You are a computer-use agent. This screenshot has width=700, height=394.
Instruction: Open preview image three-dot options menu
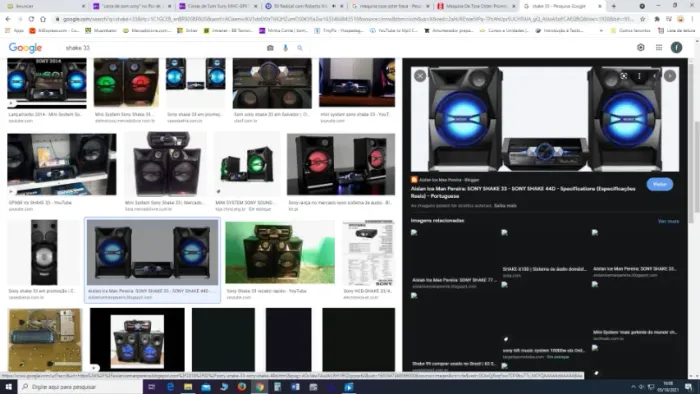point(639,76)
